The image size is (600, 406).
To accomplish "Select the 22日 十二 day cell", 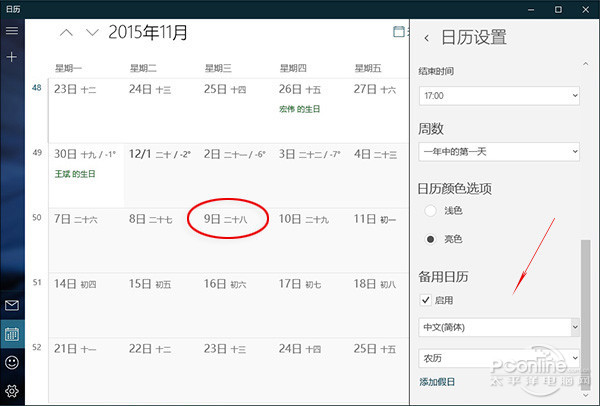I will pyautogui.click(x=161, y=371).
